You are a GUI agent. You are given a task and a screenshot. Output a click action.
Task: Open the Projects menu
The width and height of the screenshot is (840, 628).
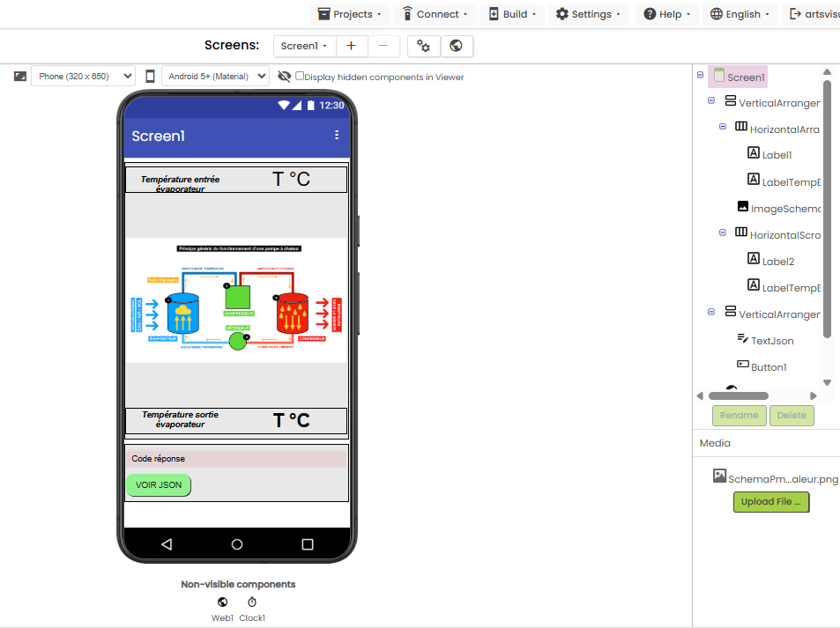pyautogui.click(x=350, y=14)
